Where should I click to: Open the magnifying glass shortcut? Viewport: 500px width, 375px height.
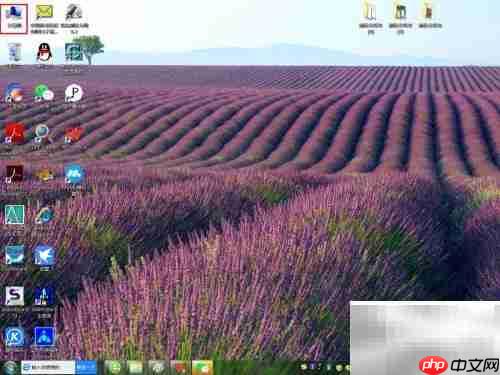[x=43, y=135]
